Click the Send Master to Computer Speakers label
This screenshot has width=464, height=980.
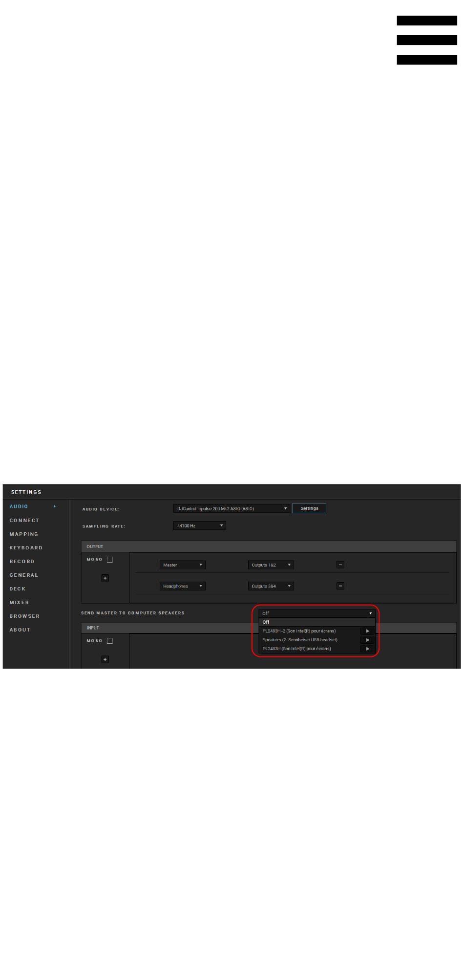pyautogui.click(x=133, y=613)
